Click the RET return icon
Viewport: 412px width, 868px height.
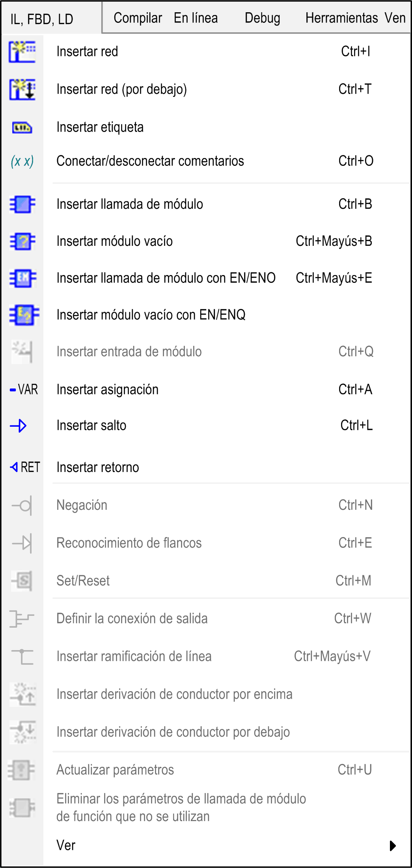coord(25,467)
